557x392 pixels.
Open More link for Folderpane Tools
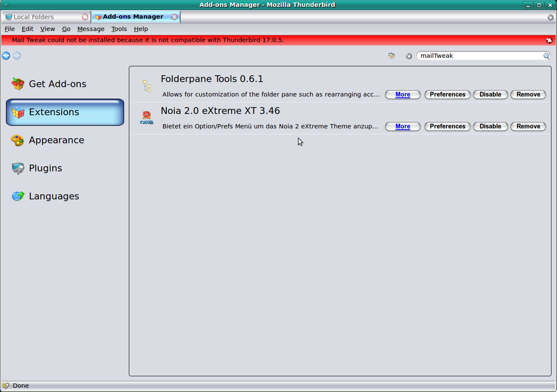403,95
